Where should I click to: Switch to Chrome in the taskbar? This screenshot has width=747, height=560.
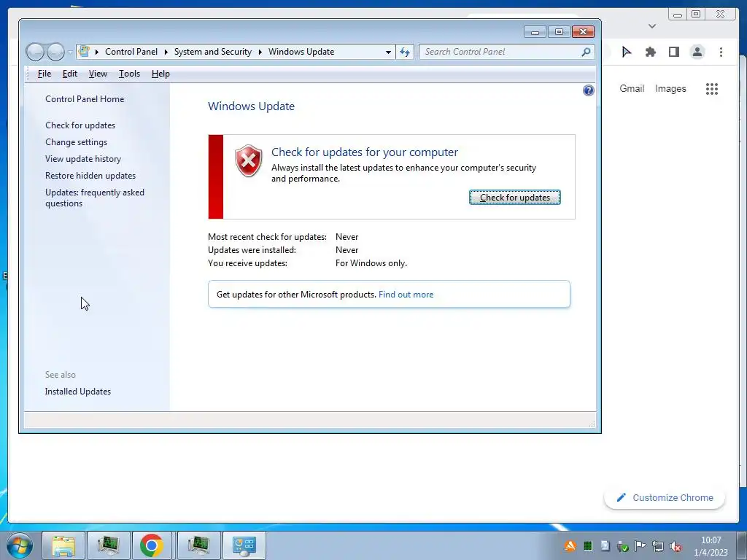(152, 545)
